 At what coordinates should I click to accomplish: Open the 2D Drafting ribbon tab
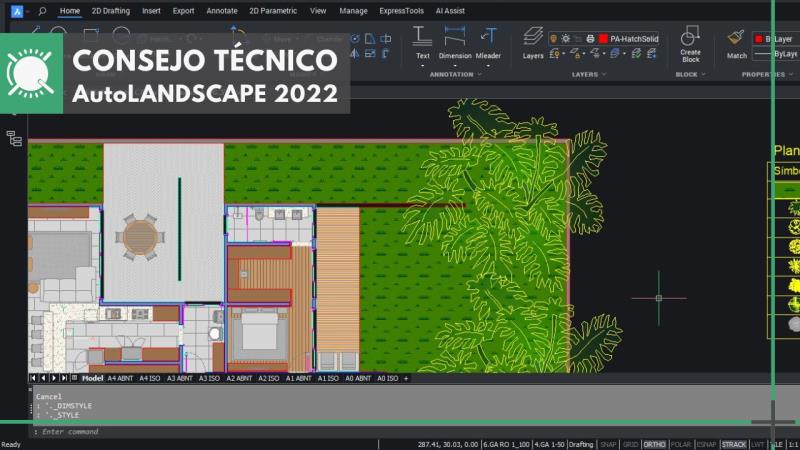coord(111,11)
